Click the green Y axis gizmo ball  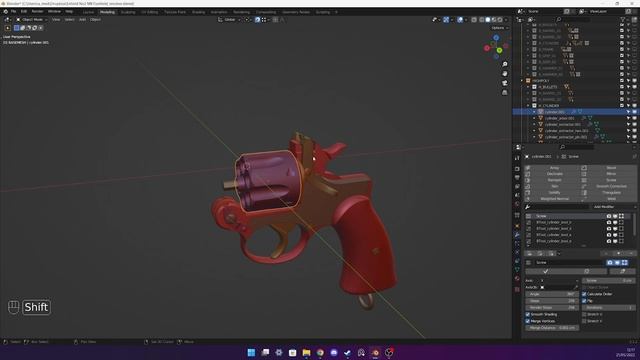pos(500,50)
